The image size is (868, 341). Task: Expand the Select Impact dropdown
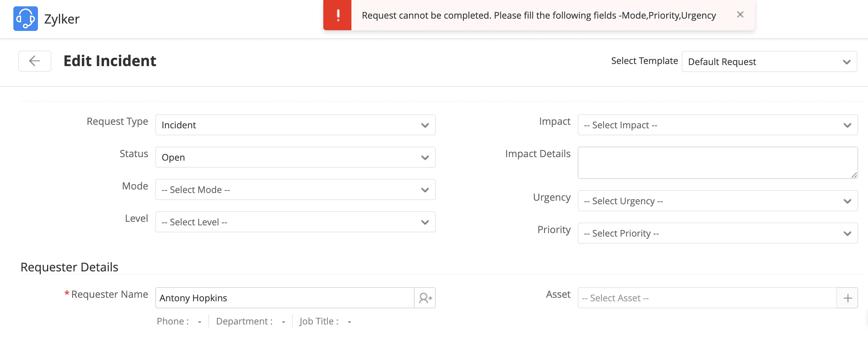718,125
